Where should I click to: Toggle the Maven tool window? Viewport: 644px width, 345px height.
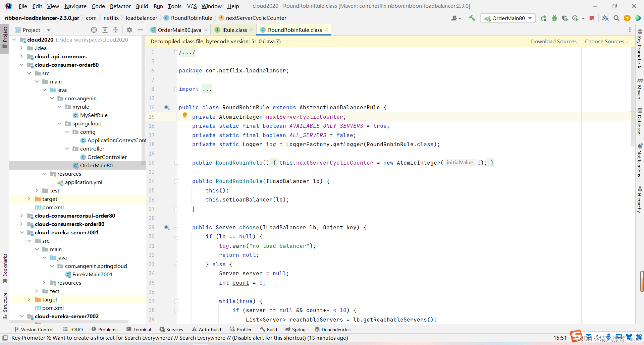click(640, 89)
